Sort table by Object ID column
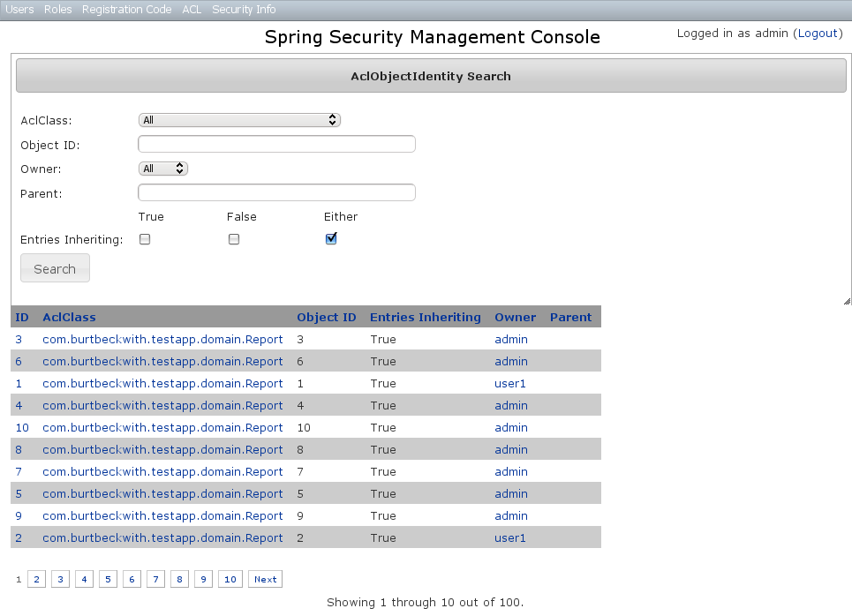 [x=326, y=318]
